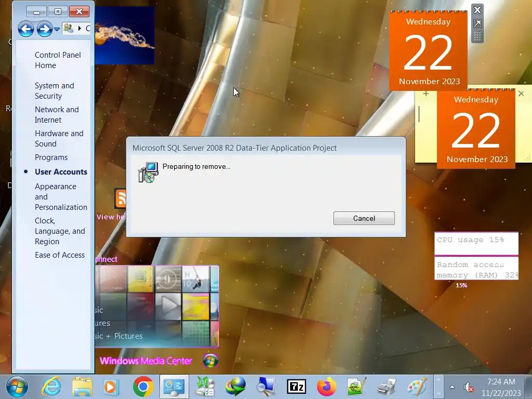
Task: Click the taskbar toolbar scroll arrows
Action: 438,387
